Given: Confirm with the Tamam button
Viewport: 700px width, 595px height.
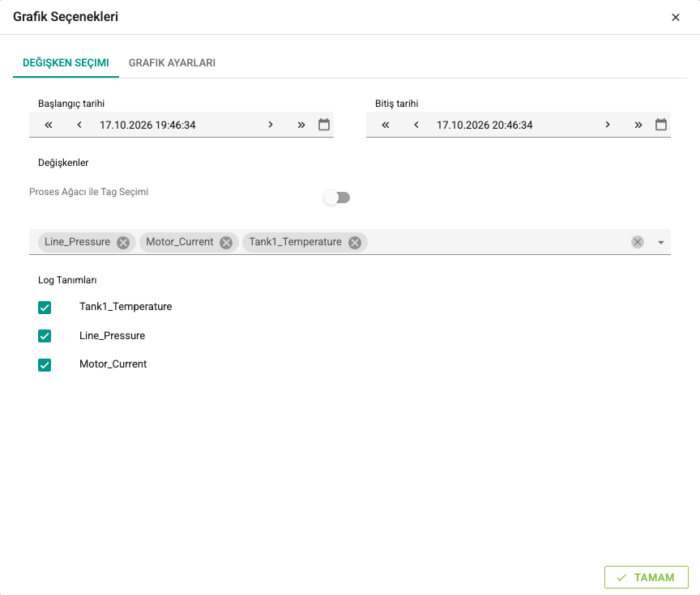Looking at the screenshot, I should point(647,578).
